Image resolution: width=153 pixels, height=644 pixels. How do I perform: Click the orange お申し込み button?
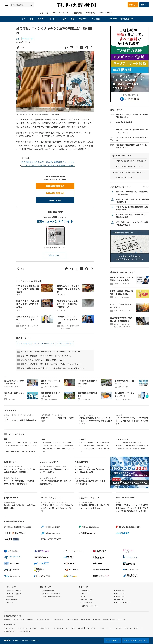[x=133, y=5]
